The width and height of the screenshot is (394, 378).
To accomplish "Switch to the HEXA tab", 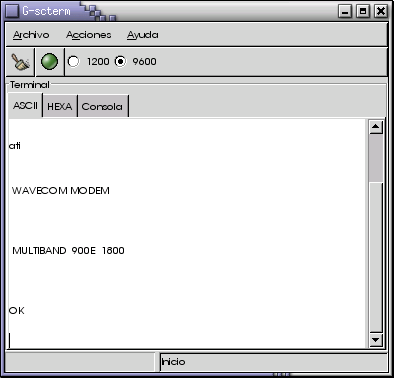I will click(60, 106).
